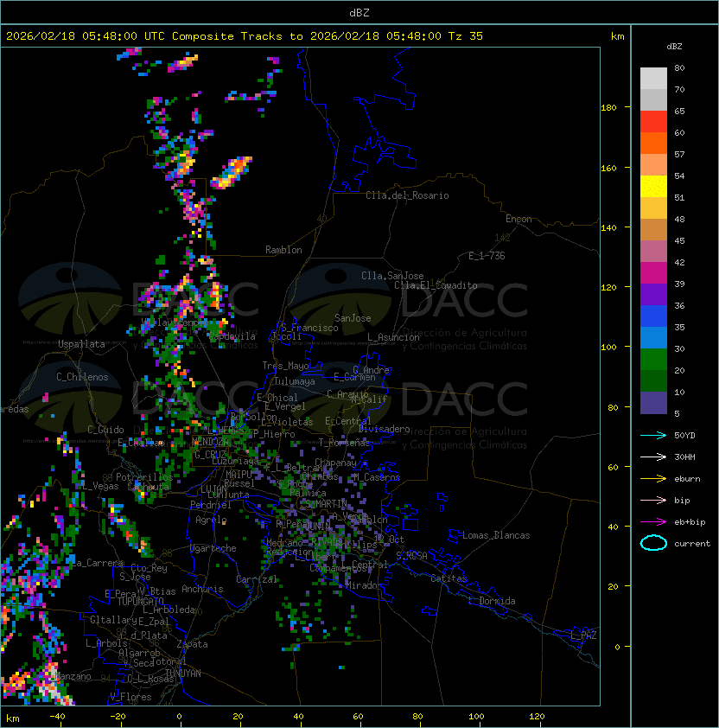This screenshot has height=728, width=719.
Task: Click the 'Catitas' place label
Action: tap(449, 578)
